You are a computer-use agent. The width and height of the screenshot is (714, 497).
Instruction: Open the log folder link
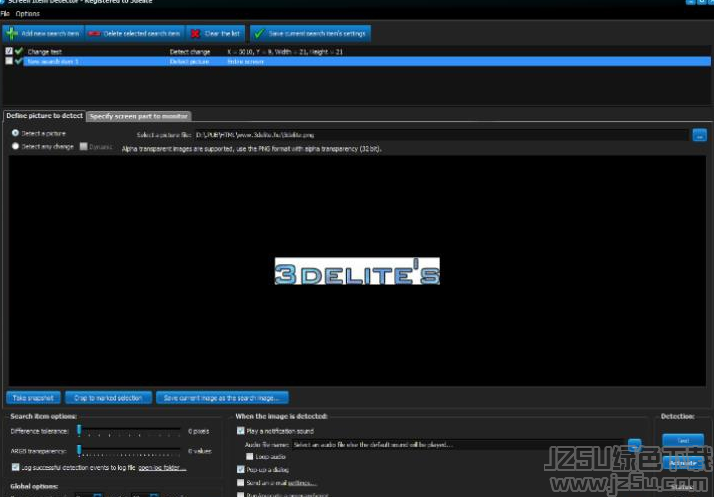[x=162, y=467]
